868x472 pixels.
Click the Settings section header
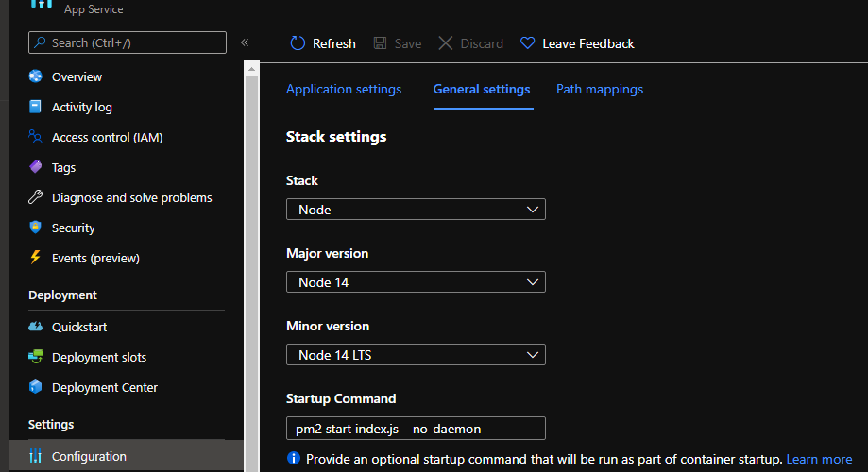[x=51, y=424]
